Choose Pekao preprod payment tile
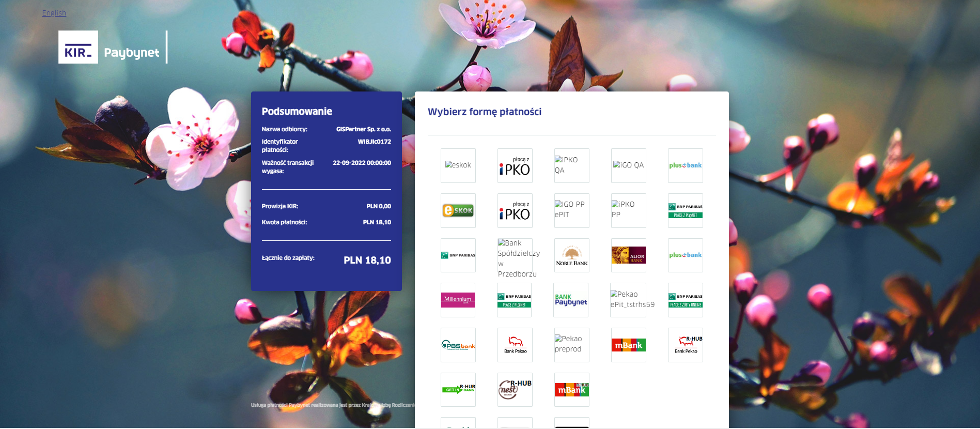The width and height of the screenshot is (980, 429). tap(572, 345)
